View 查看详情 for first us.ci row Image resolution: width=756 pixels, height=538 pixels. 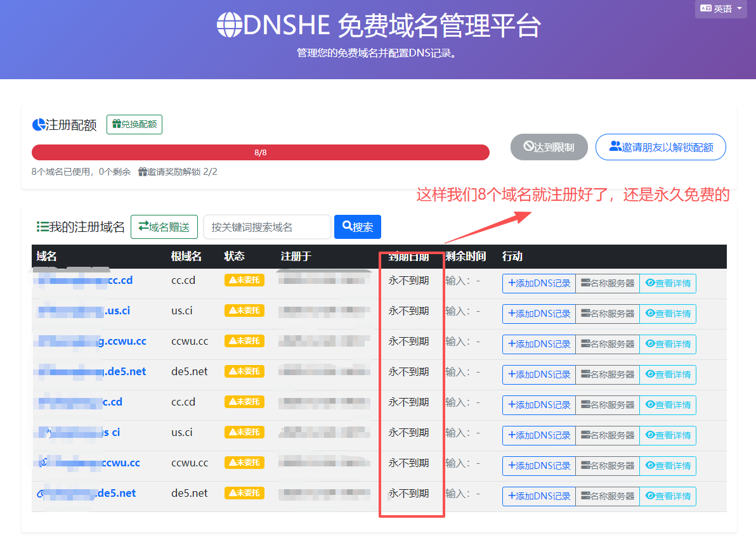click(x=668, y=314)
